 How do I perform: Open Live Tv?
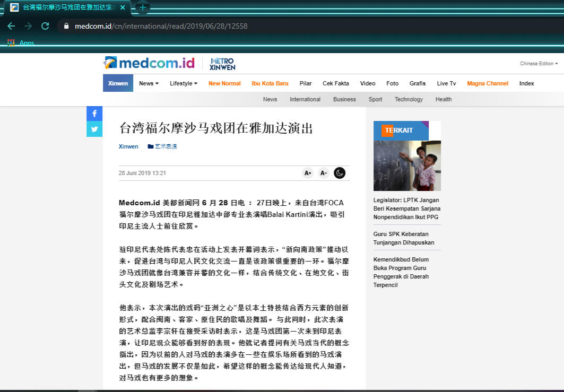click(446, 83)
